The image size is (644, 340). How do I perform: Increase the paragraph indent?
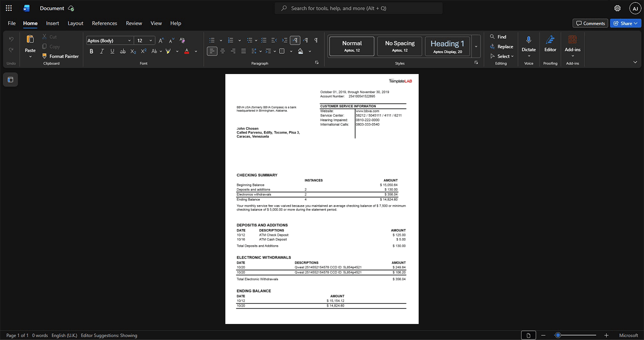[284, 41]
